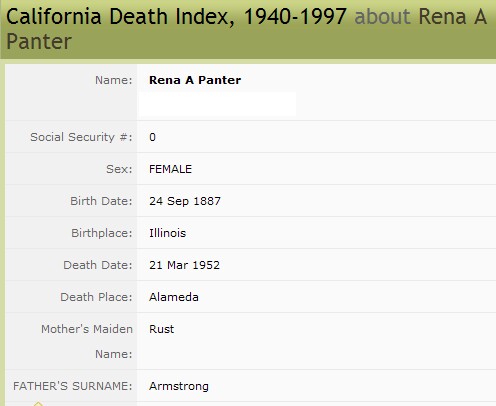The width and height of the screenshot is (496, 406).
Task: Click the blank white box under the name
Action: point(217,104)
